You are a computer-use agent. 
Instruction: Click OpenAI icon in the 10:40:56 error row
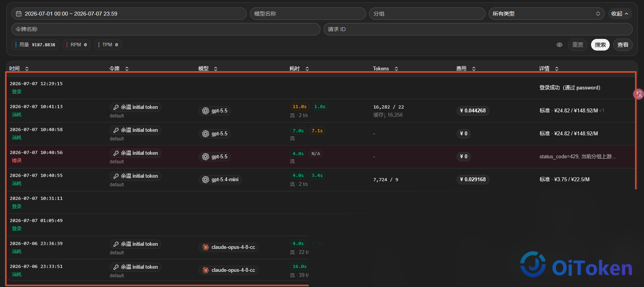(206, 157)
